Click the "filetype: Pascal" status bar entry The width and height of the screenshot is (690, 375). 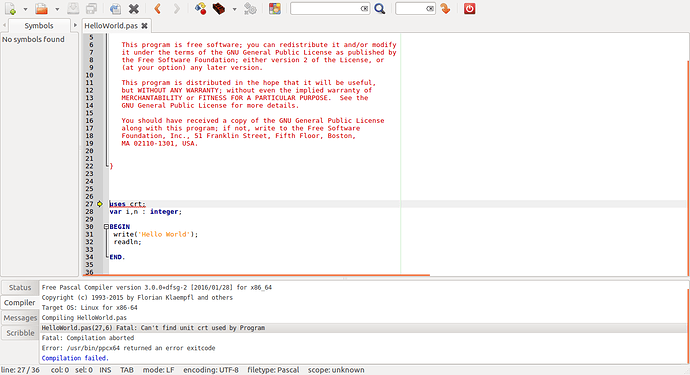273,370
